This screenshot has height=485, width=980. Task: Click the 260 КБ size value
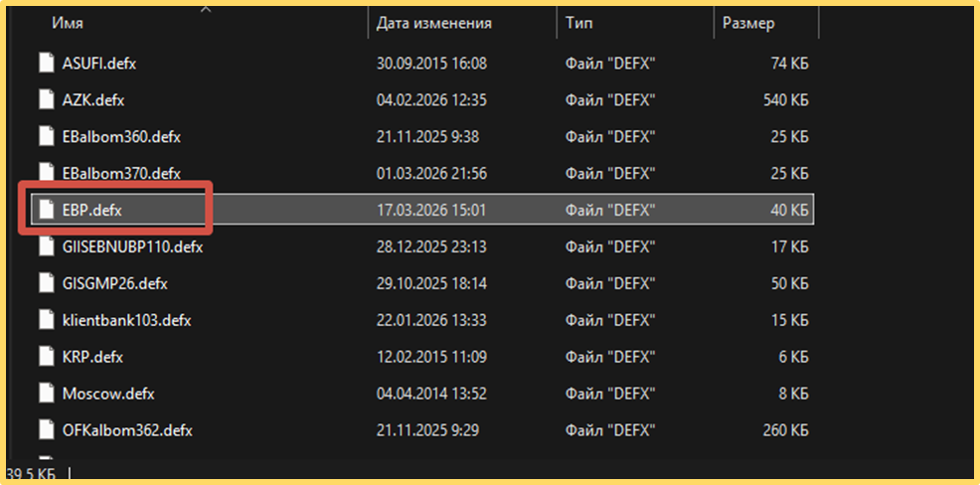(785, 430)
